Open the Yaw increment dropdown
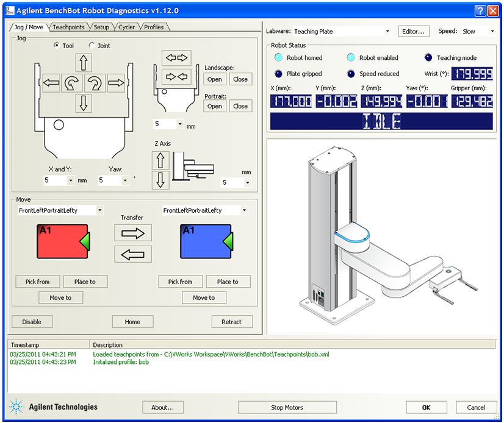 pyautogui.click(x=125, y=181)
